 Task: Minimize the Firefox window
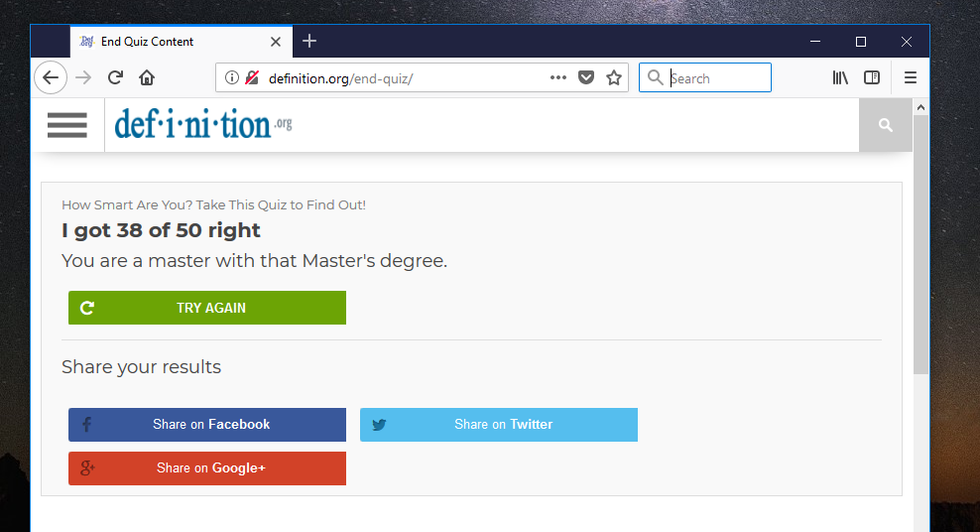click(x=815, y=42)
